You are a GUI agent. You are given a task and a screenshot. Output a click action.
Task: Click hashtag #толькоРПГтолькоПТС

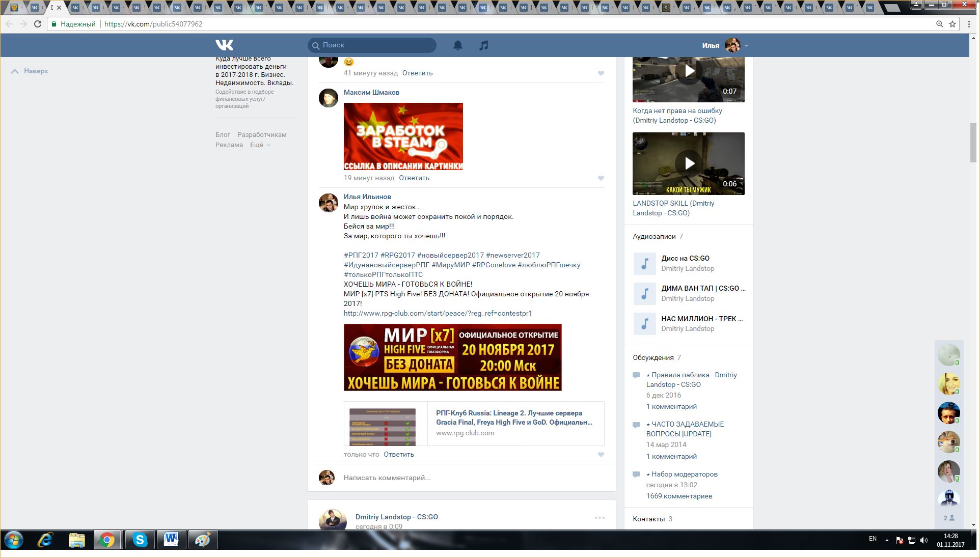(383, 275)
